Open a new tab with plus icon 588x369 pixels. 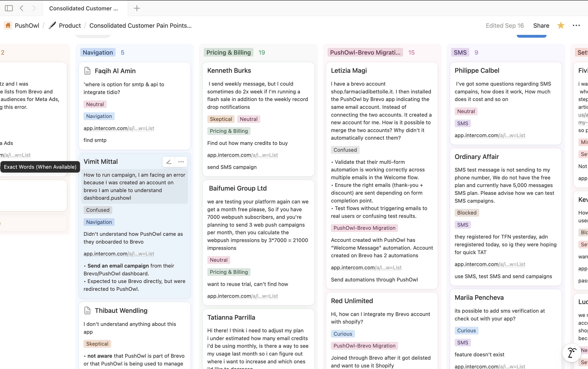(137, 8)
